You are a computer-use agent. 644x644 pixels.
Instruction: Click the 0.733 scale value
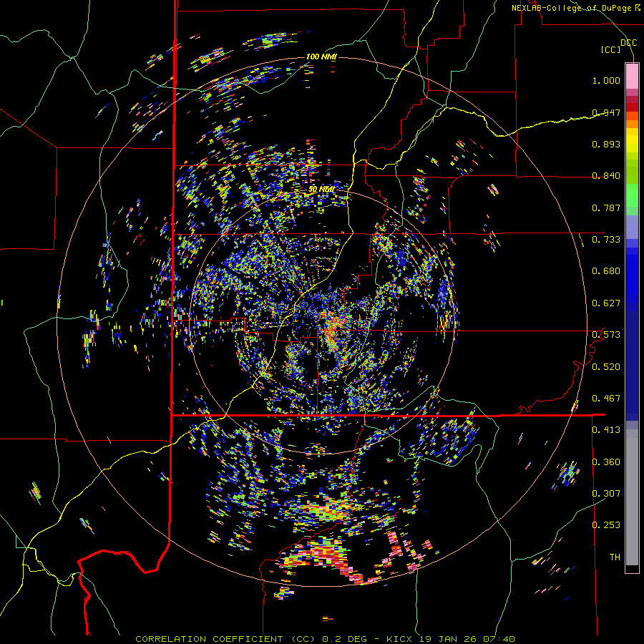[606, 240]
